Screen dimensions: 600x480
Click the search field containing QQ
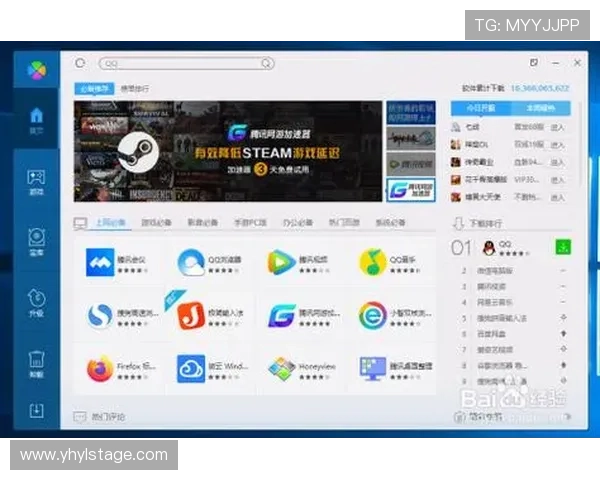[x=186, y=63]
